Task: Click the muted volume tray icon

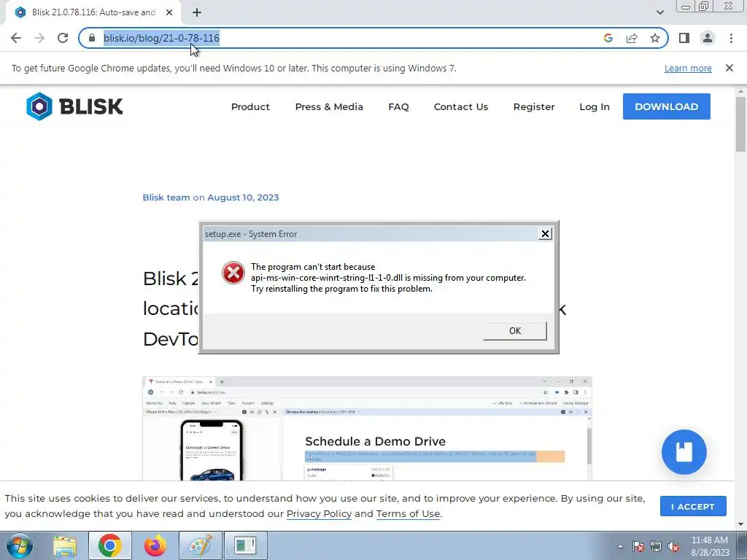Action: [x=673, y=546]
